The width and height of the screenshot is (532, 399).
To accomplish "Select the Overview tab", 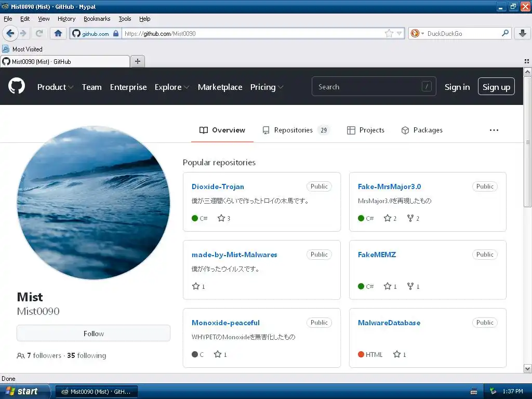I will tap(222, 130).
